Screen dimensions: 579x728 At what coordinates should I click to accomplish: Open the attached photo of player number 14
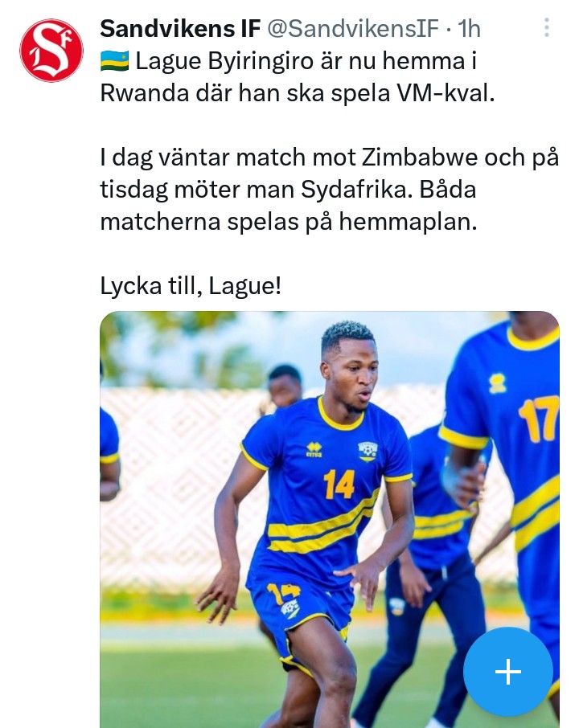[x=330, y=519]
